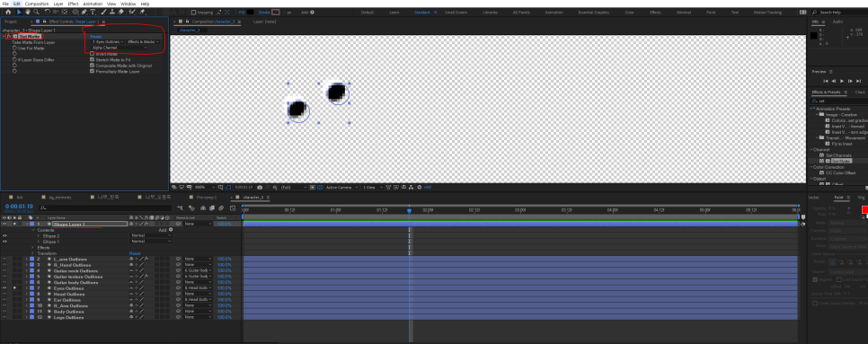The width and height of the screenshot is (868, 344).
Task: Select the Clone Stamp tool
Action: click(x=112, y=12)
